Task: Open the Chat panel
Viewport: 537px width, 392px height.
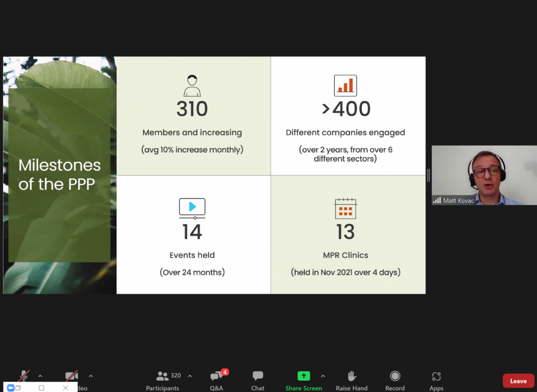Action: 258,380
